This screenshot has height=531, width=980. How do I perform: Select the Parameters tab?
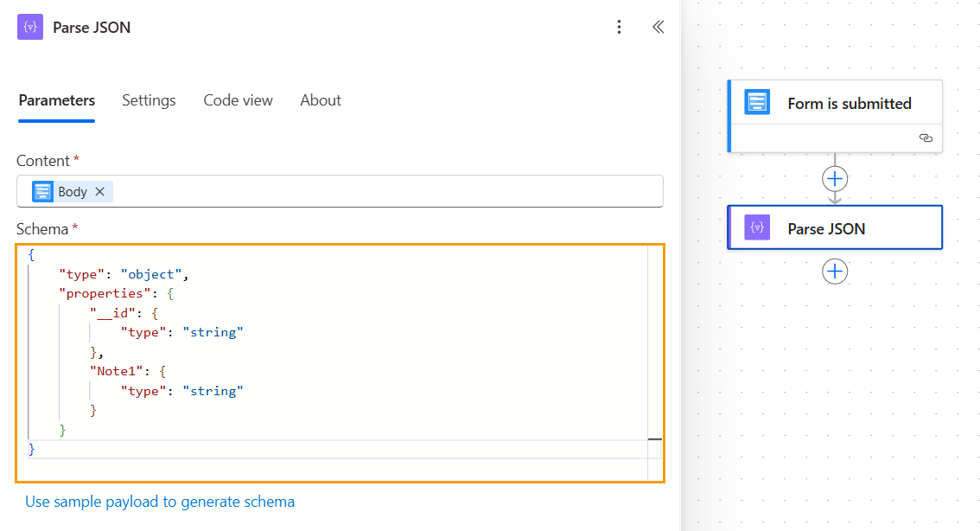pyautogui.click(x=55, y=100)
